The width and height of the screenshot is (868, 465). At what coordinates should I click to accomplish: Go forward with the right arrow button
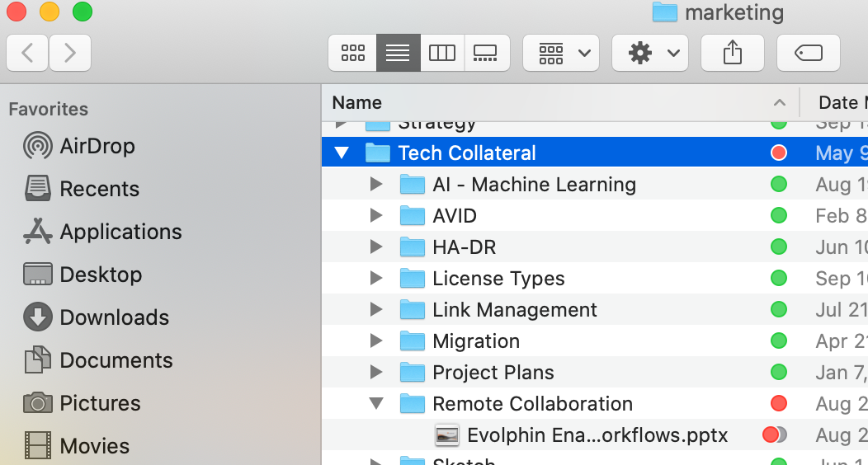click(x=70, y=53)
